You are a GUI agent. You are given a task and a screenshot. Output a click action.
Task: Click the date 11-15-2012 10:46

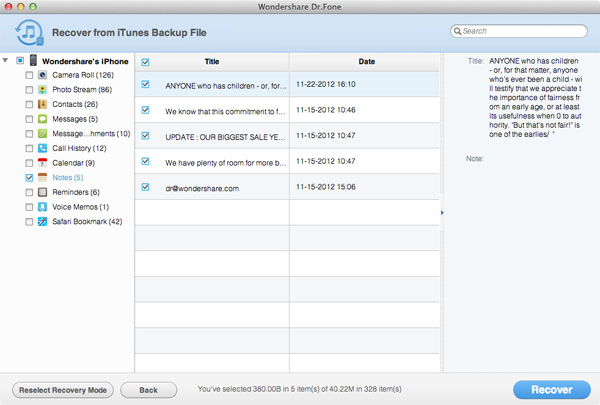(326, 110)
